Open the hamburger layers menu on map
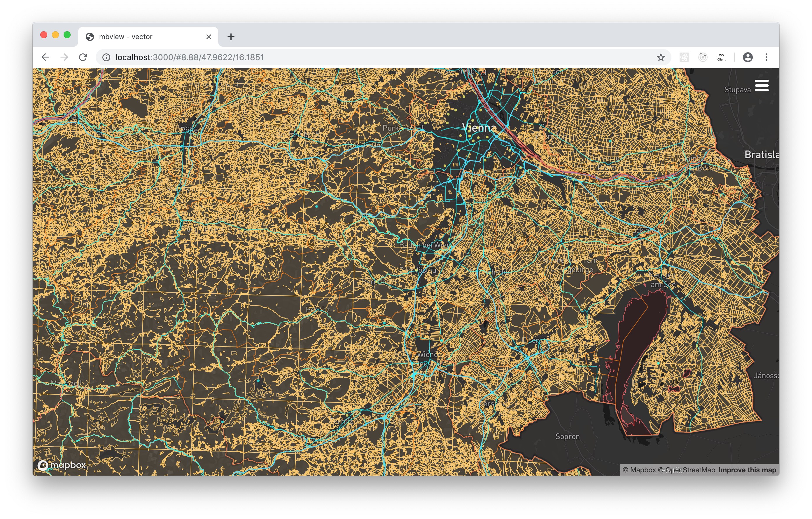Screen dimensions: 812x519 point(762,86)
